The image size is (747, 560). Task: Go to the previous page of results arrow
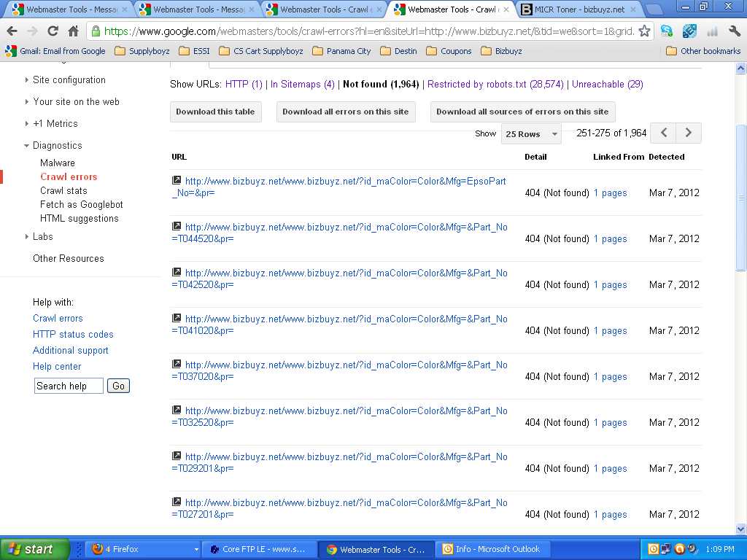coord(664,133)
